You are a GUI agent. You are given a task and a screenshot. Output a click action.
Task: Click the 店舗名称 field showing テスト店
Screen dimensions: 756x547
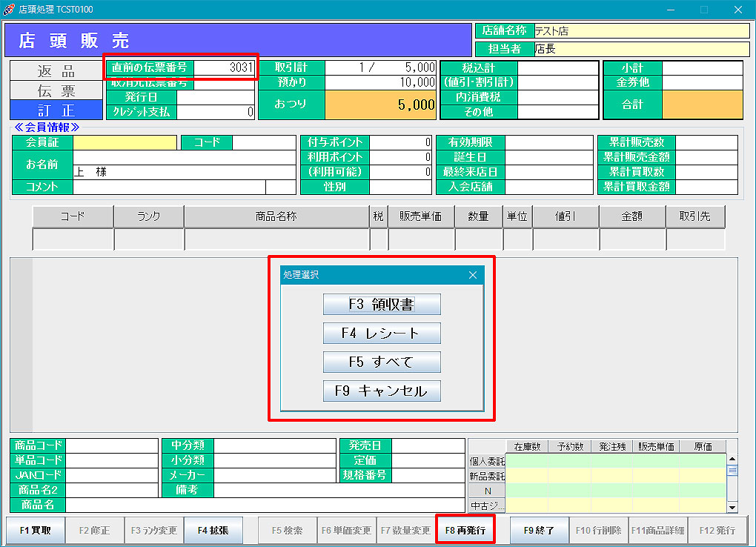(x=641, y=31)
